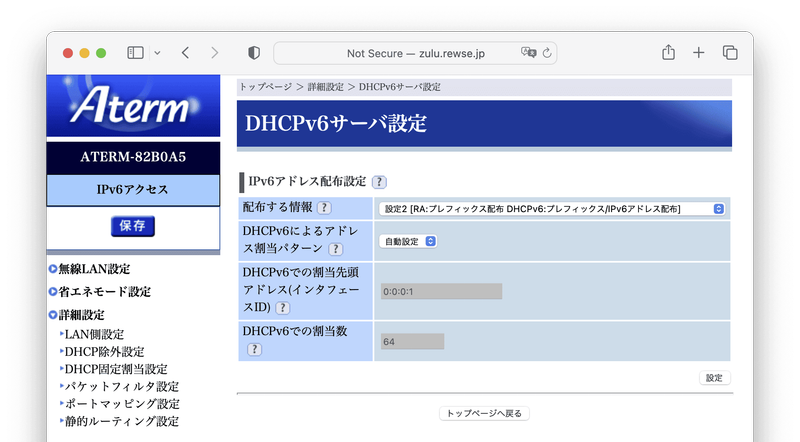Open the 自動設定 address pattern dropdown

tap(408, 241)
